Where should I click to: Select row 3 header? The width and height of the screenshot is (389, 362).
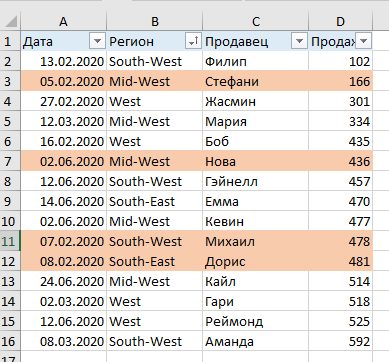pyautogui.click(x=10, y=81)
